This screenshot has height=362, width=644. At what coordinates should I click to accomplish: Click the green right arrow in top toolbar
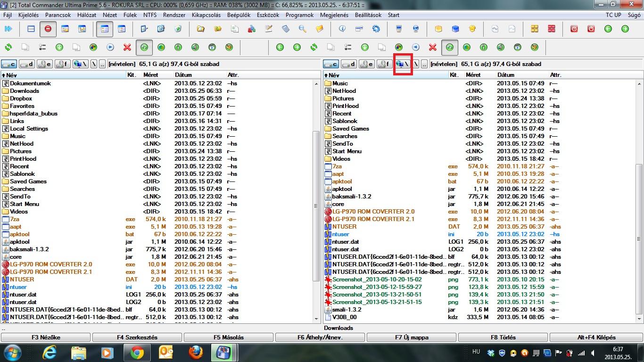625,29
